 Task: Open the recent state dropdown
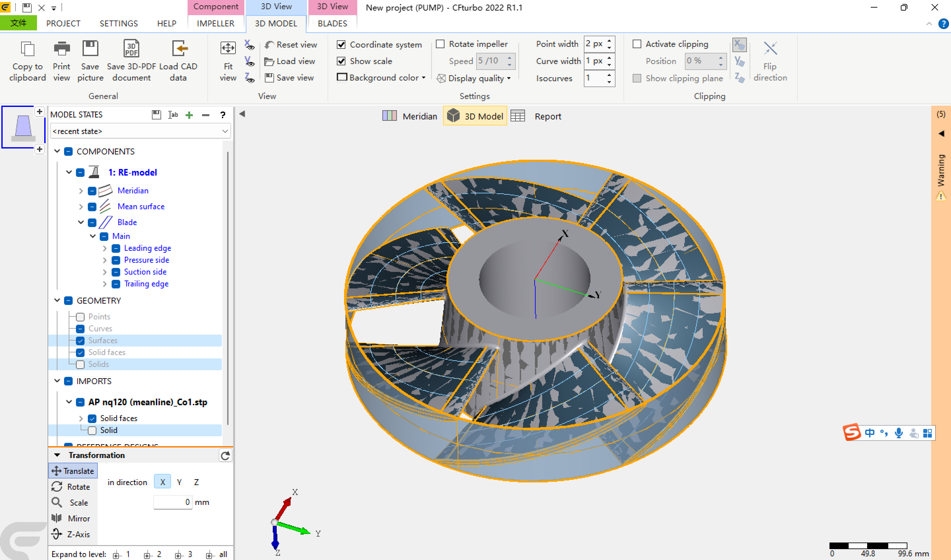[x=225, y=131]
